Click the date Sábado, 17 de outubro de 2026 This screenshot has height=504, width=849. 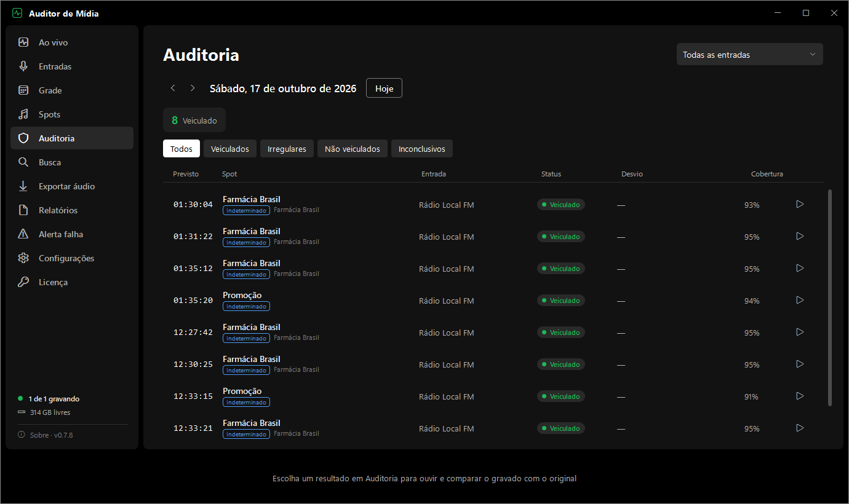[x=283, y=89]
